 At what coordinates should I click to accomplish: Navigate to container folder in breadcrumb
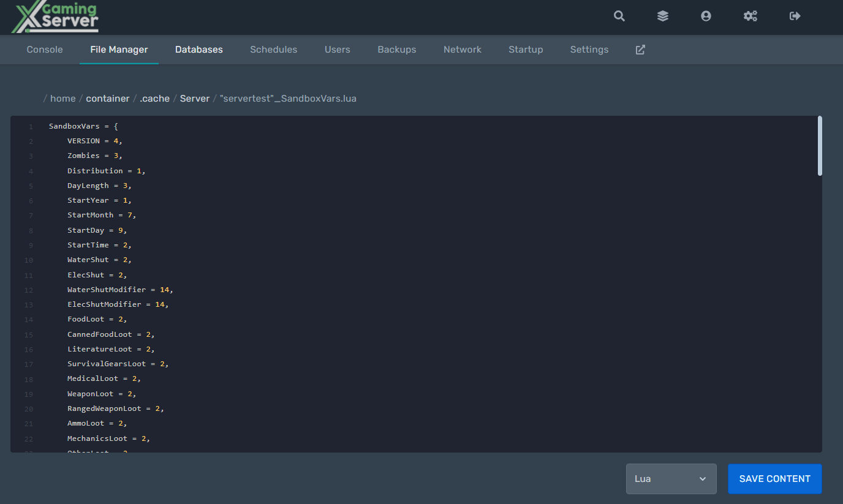coord(108,99)
